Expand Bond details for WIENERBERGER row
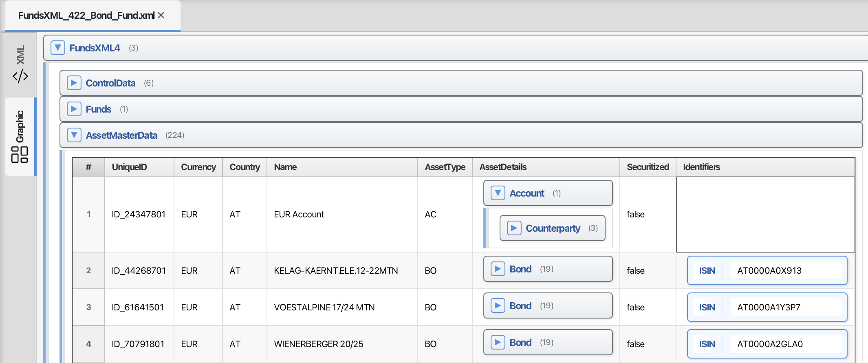Viewport: 868px width, 363px height. tap(498, 342)
